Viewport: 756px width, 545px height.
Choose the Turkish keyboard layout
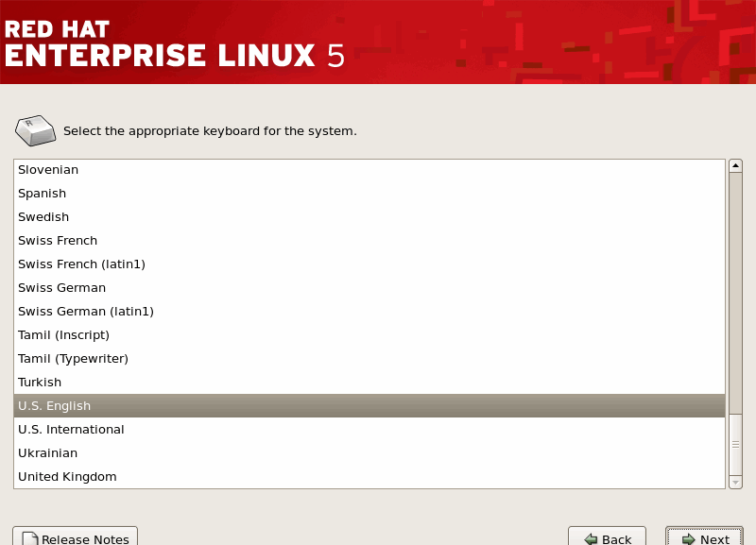coord(40,383)
